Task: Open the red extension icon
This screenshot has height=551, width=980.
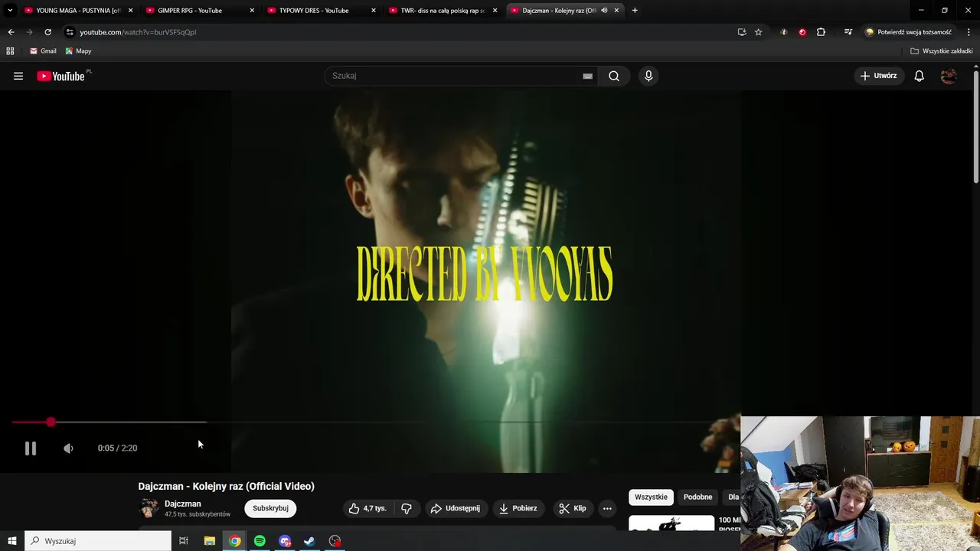Action: tap(802, 32)
